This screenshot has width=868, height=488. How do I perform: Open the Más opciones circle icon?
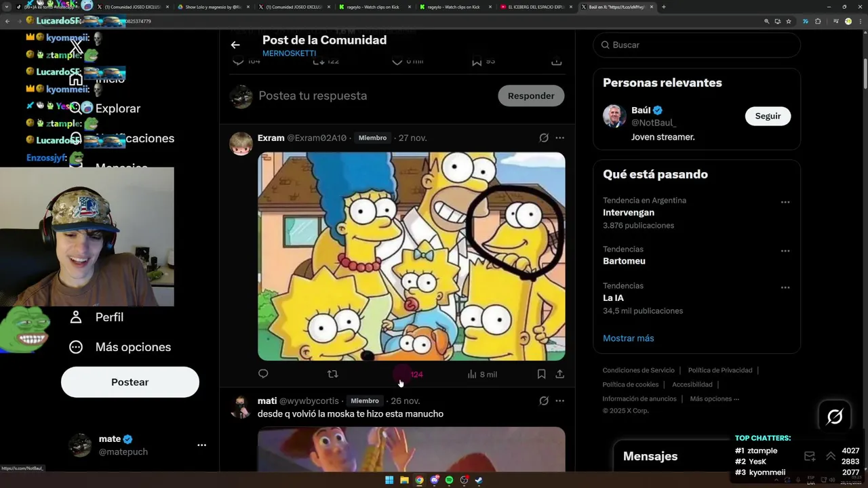pos(76,347)
